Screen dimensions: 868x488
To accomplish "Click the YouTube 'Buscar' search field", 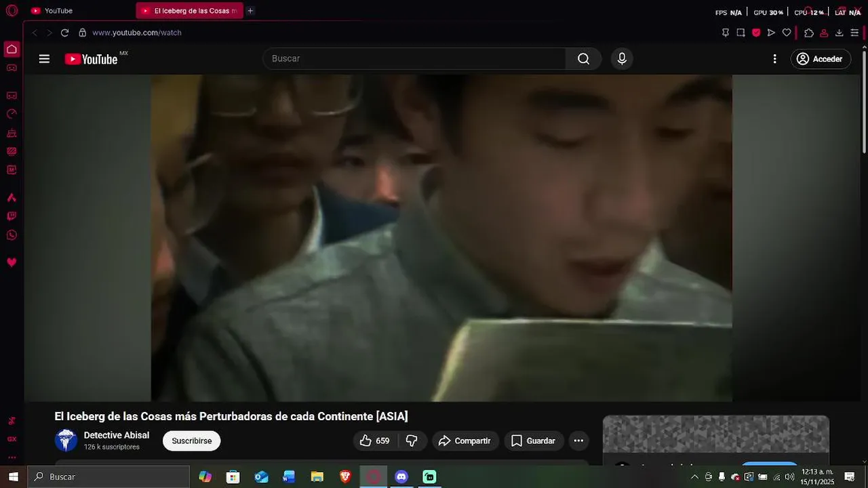I will pos(414,59).
